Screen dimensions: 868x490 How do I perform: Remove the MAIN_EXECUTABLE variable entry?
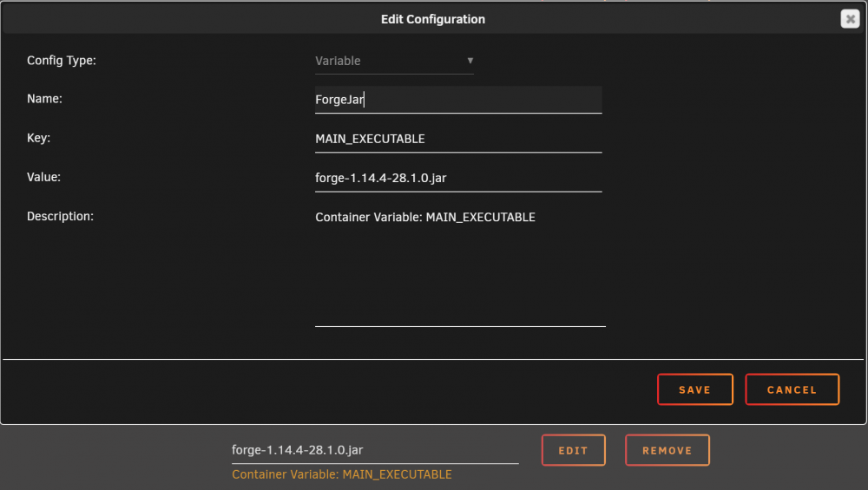[667, 450]
